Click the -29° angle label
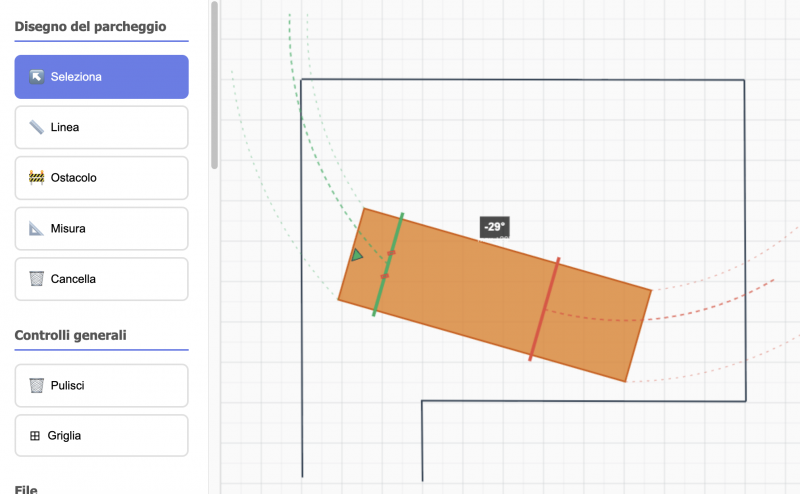 click(x=494, y=227)
